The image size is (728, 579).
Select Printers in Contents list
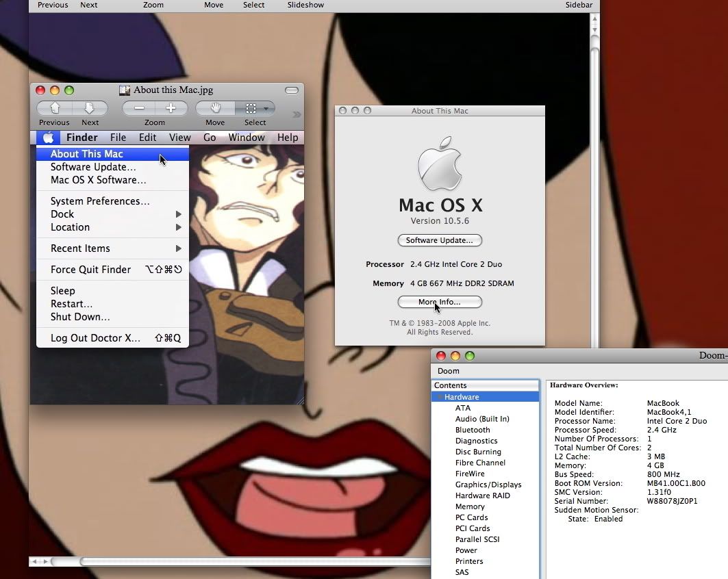[469, 561]
